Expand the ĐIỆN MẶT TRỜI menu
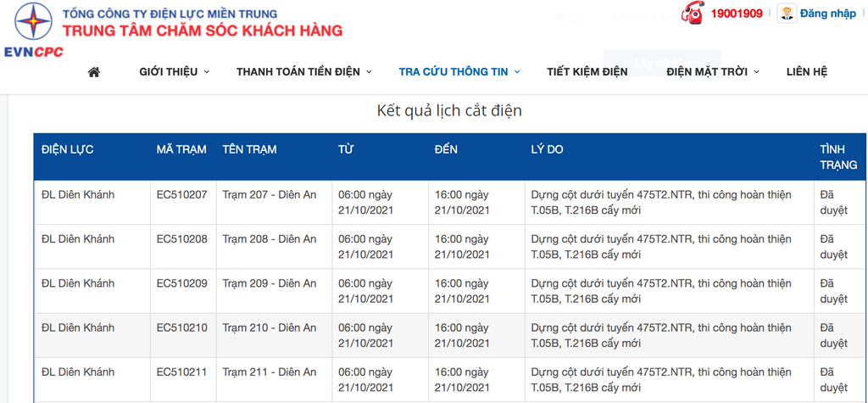868x403 pixels. tap(712, 71)
